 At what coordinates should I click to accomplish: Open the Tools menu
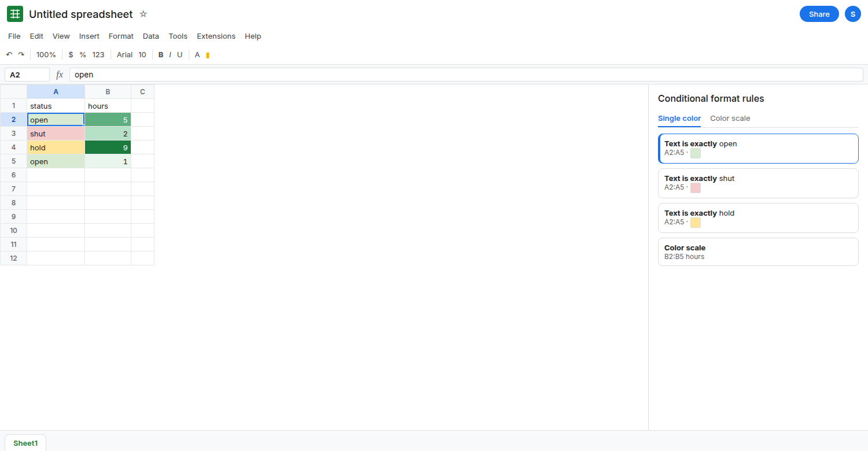coord(178,36)
